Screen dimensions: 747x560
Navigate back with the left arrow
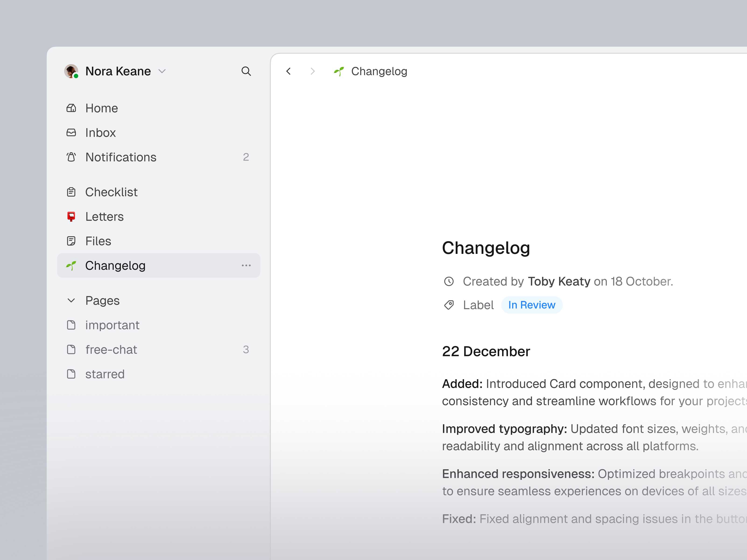click(x=289, y=71)
